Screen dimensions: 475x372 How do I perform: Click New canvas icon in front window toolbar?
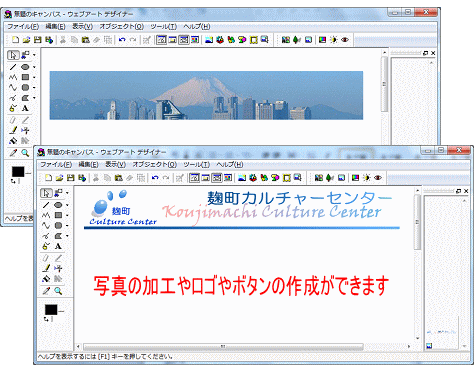coord(48,178)
